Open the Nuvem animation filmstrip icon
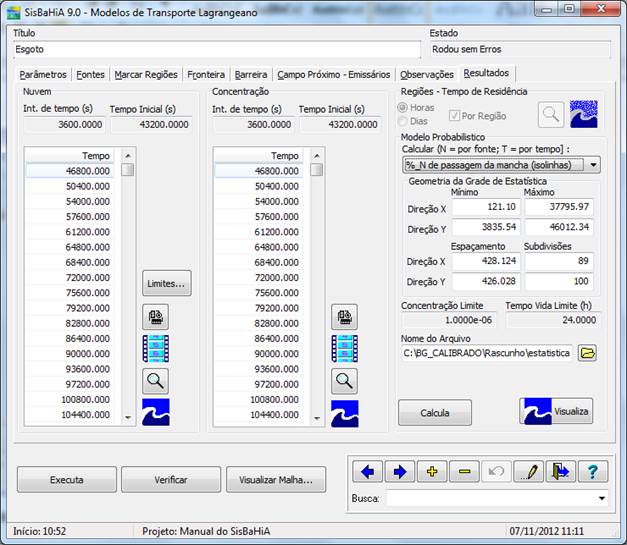Screen dimensions: 627x545 coord(156,349)
